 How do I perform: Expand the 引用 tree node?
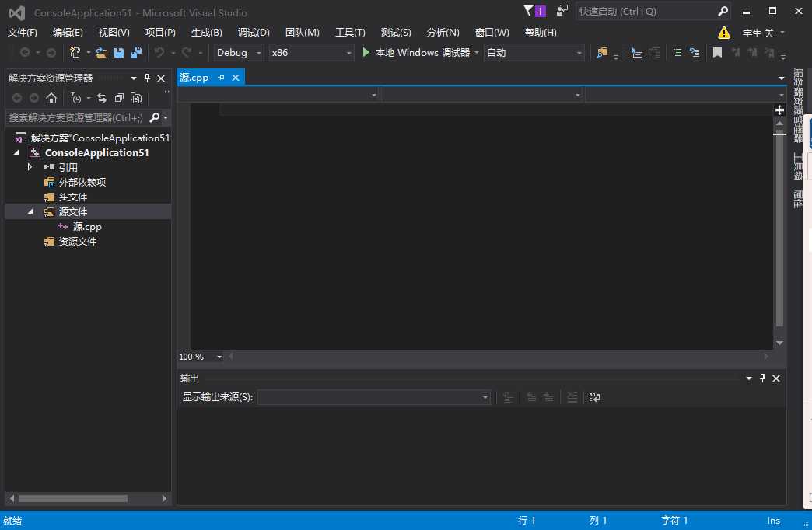click(30, 167)
